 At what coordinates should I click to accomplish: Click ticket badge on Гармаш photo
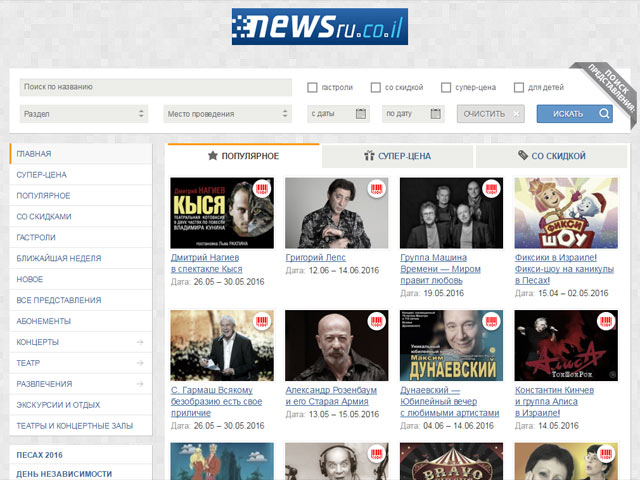pyautogui.click(x=262, y=321)
